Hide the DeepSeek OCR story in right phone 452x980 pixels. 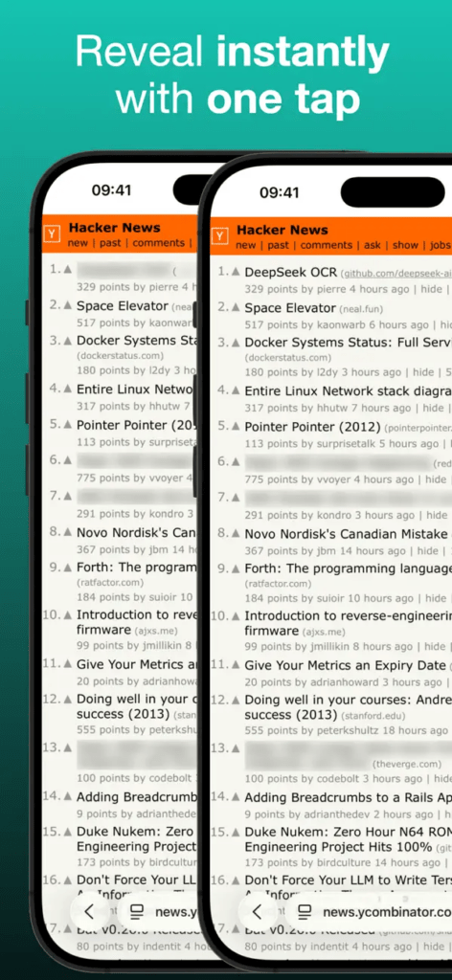pos(431,289)
